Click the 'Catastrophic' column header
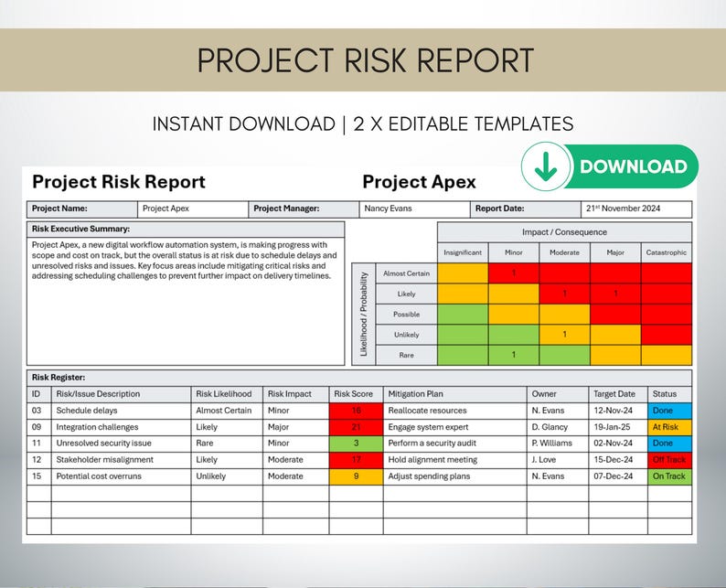Image resolution: width=726 pixels, height=588 pixels. click(x=667, y=252)
